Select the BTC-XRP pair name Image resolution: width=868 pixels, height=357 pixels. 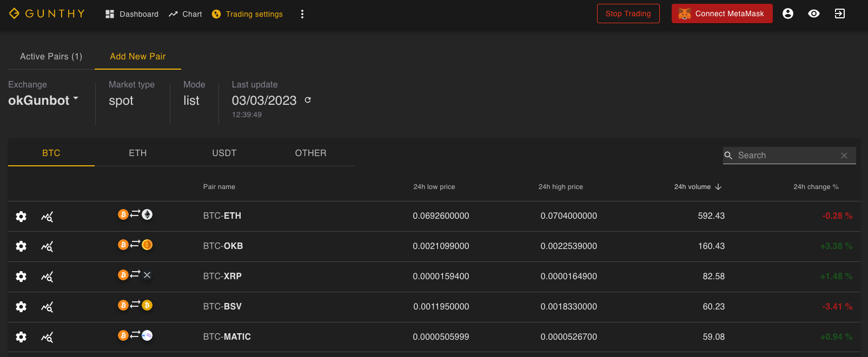pos(222,276)
